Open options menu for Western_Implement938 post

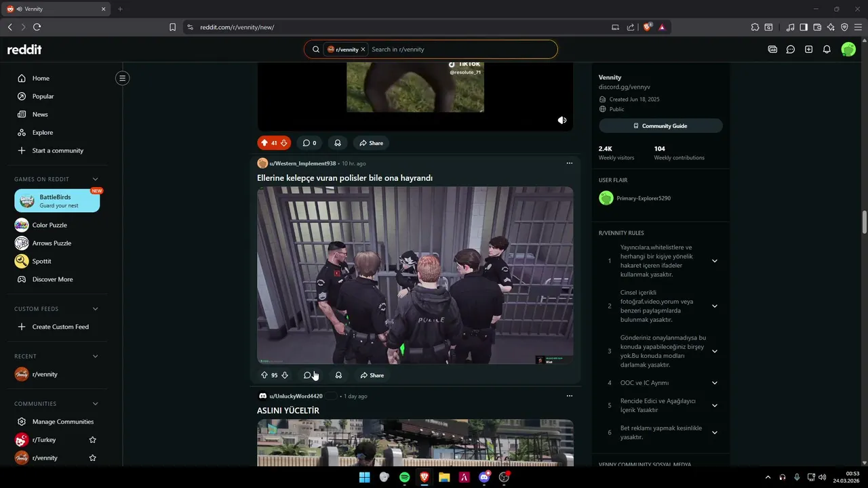[x=569, y=163]
